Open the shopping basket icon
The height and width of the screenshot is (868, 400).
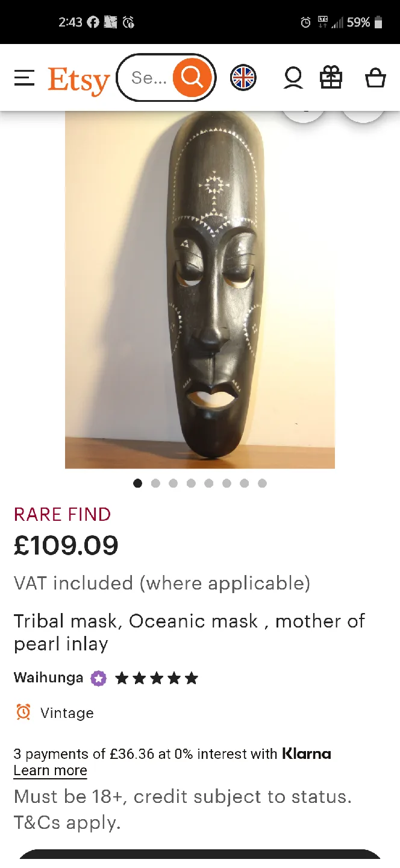(x=375, y=77)
